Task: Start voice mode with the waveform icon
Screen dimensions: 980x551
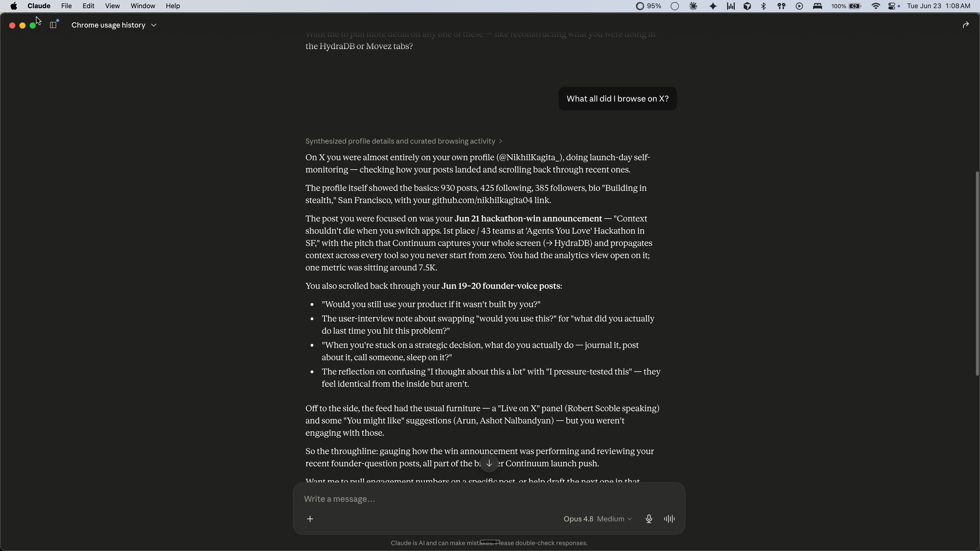Action: coord(669,519)
